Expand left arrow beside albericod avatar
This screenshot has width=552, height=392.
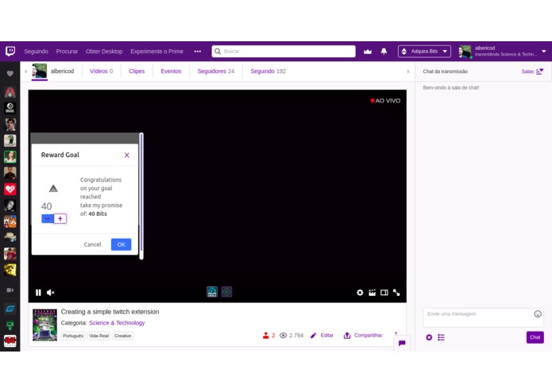26,71
